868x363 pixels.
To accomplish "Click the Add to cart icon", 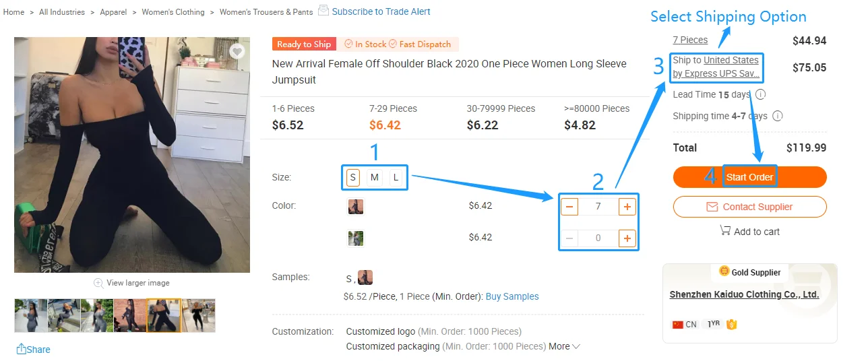I will [x=725, y=231].
